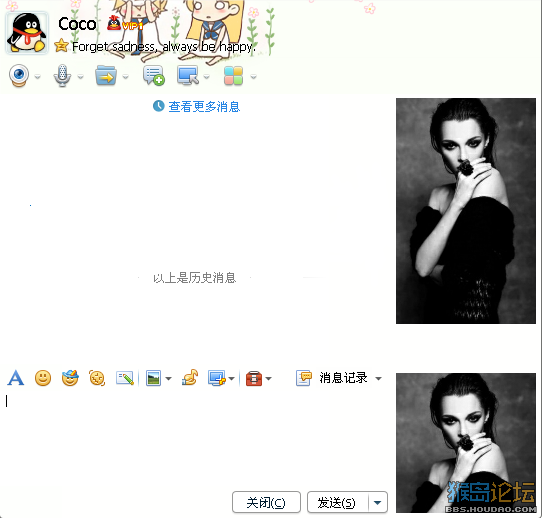Start a video call with webcam icon
542x518 pixels.
coord(19,76)
